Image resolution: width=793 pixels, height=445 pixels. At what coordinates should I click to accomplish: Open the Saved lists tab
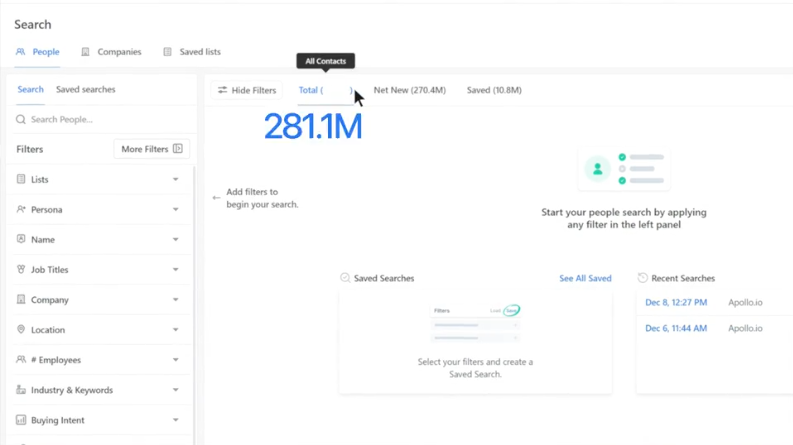[x=192, y=52]
